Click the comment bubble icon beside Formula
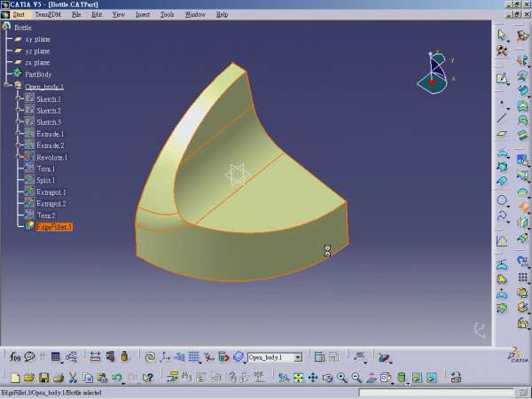 (x=30, y=356)
